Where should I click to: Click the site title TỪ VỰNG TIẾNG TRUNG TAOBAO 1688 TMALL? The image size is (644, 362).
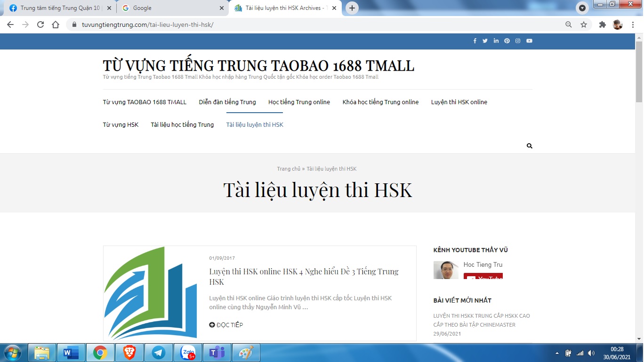coord(258,66)
